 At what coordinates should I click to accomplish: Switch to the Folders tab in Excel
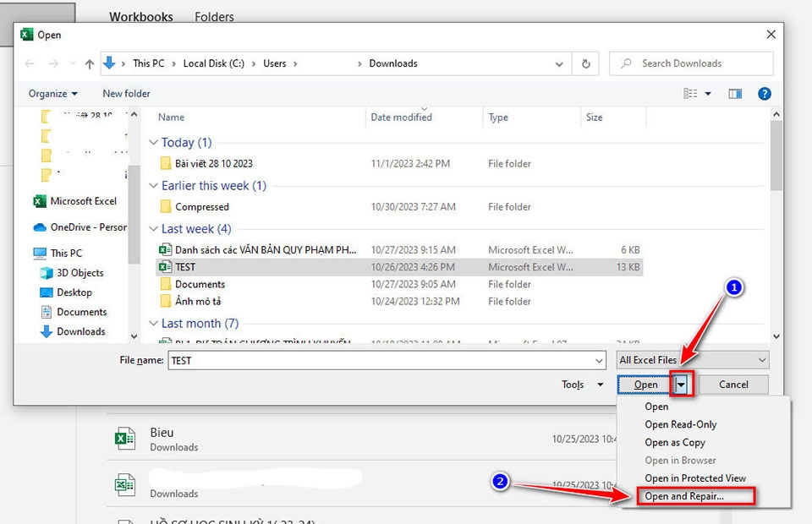214,16
